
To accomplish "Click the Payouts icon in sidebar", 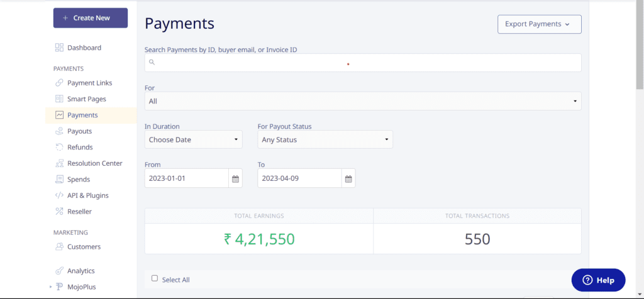I will coord(59,131).
